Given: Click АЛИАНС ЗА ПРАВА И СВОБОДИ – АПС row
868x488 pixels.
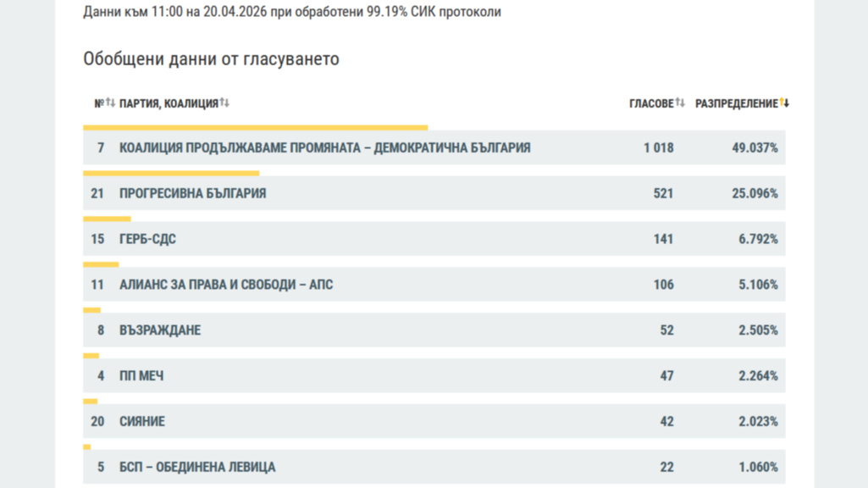Looking at the screenshot, I should pos(226,286).
